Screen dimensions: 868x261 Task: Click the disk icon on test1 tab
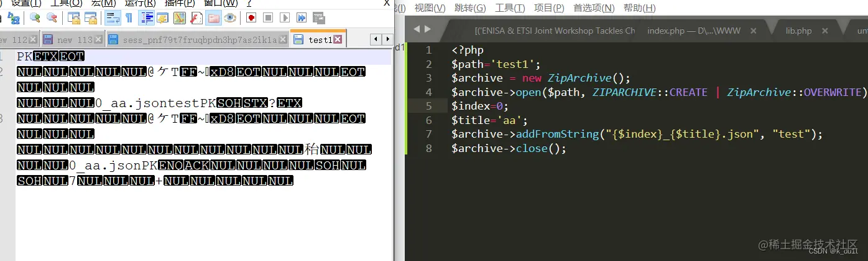(298, 39)
